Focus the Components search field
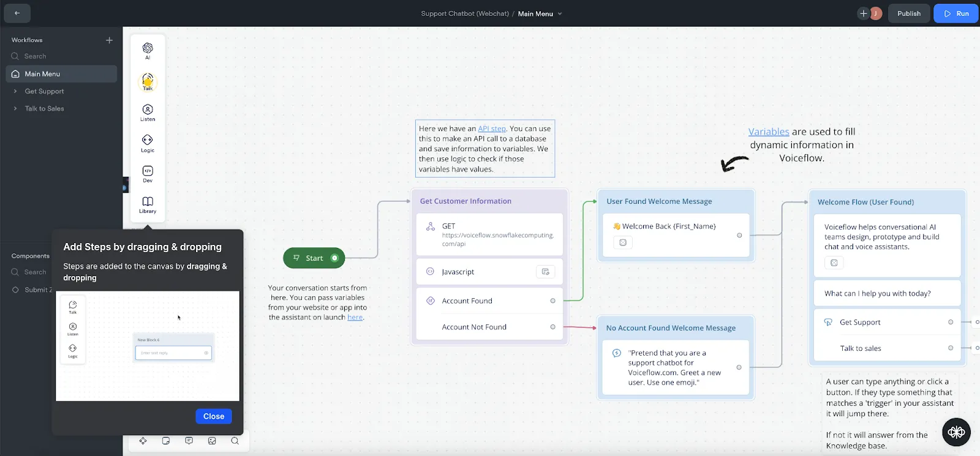980x456 pixels. pyautogui.click(x=31, y=272)
